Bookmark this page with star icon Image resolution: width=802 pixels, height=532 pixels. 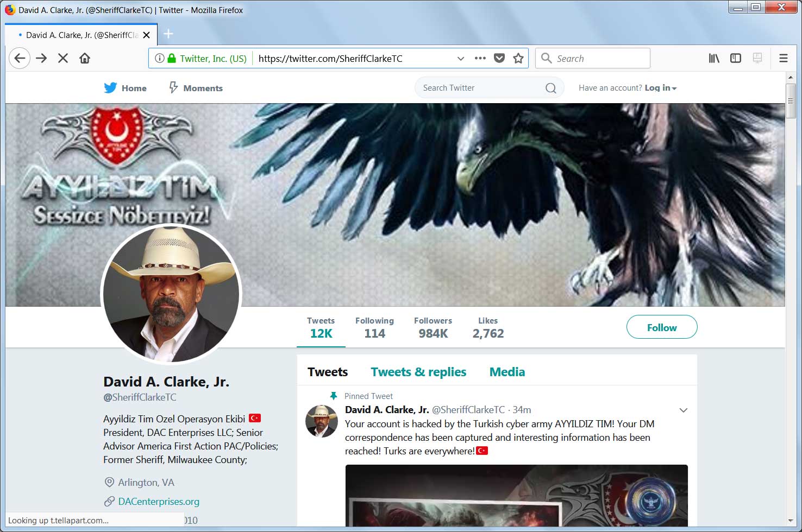coord(518,58)
